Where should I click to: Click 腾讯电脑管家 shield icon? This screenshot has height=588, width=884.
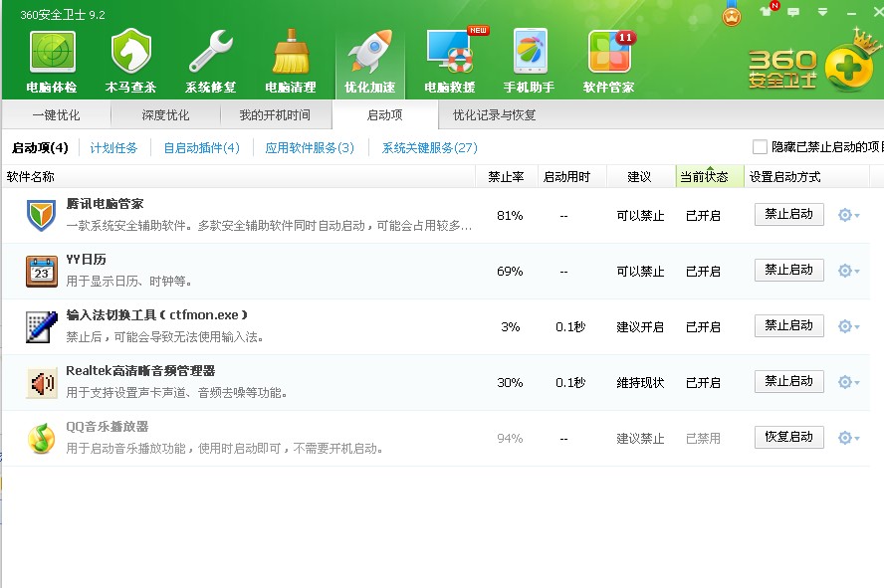tap(41, 215)
